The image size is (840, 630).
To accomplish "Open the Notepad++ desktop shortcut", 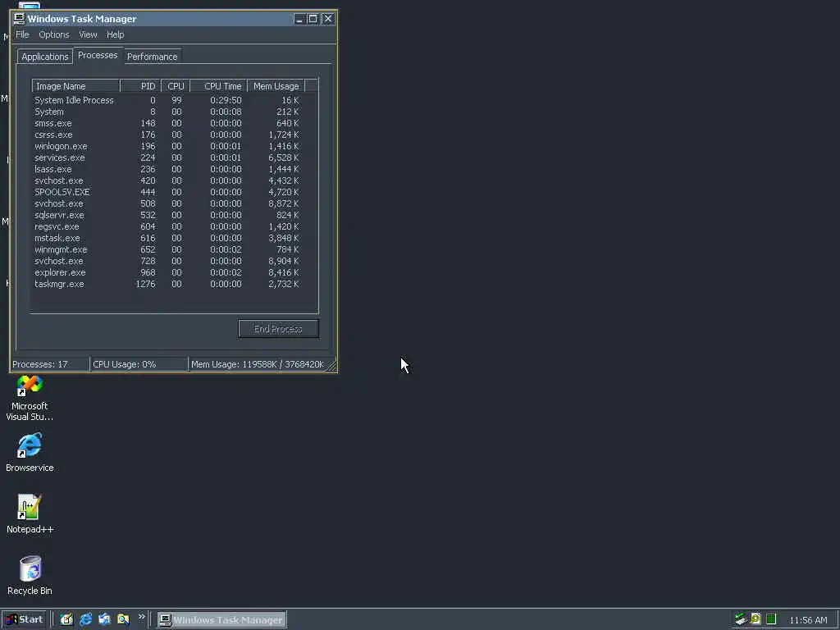I will pos(30,514).
